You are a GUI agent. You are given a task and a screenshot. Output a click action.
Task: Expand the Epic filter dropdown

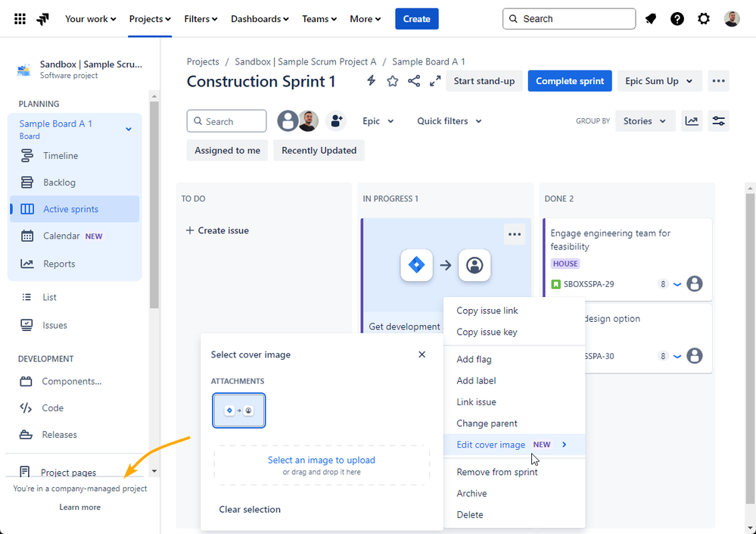click(378, 121)
